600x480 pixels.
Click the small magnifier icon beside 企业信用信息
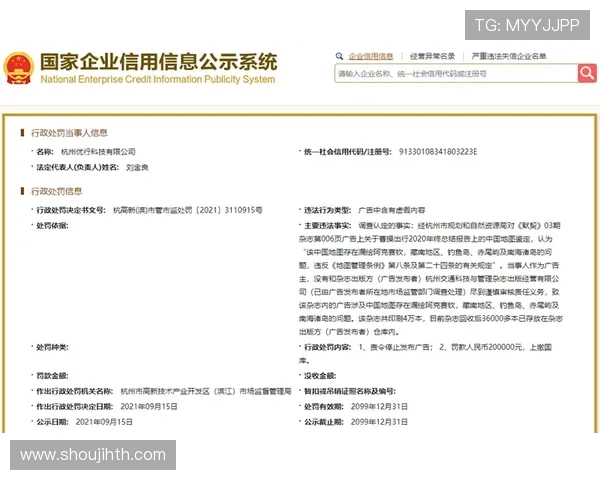(x=339, y=56)
